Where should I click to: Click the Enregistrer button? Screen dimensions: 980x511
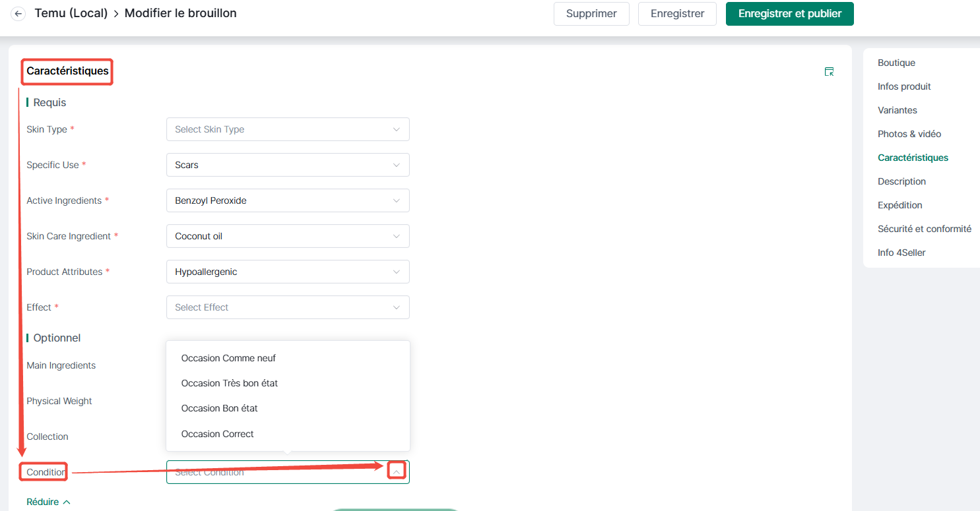(677, 13)
